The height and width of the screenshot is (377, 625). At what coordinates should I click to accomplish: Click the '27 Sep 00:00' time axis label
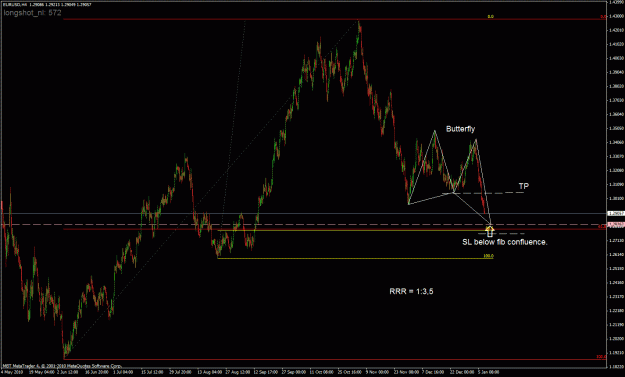[294, 372]
